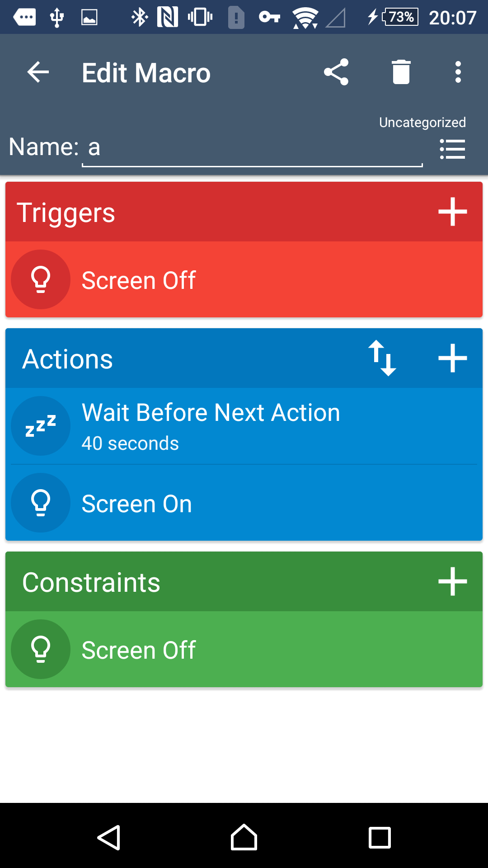Image resolution: width=488 pixels, height=868 pixels.
Task: Tap the zzz wait action icon
Action: tap(41, 426)
